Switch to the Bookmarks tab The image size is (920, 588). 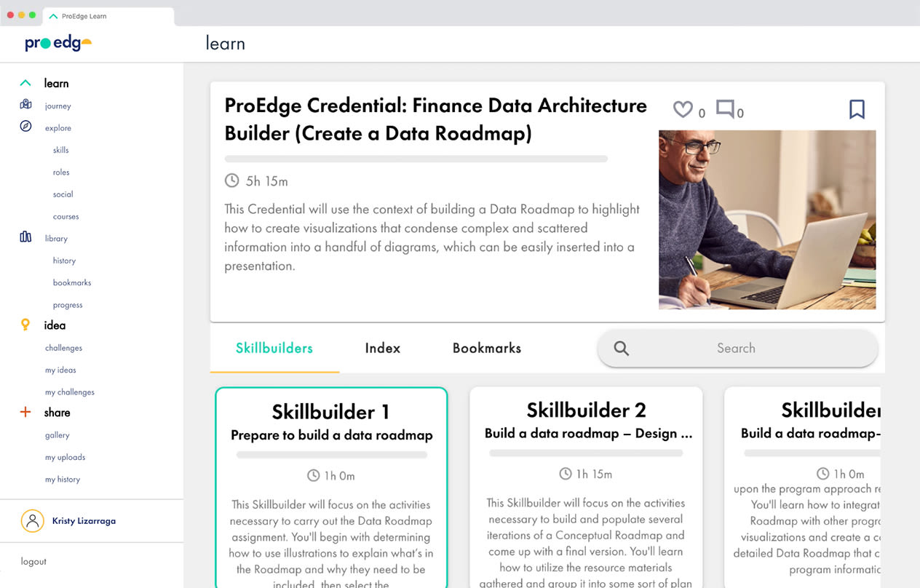(486, 348)
